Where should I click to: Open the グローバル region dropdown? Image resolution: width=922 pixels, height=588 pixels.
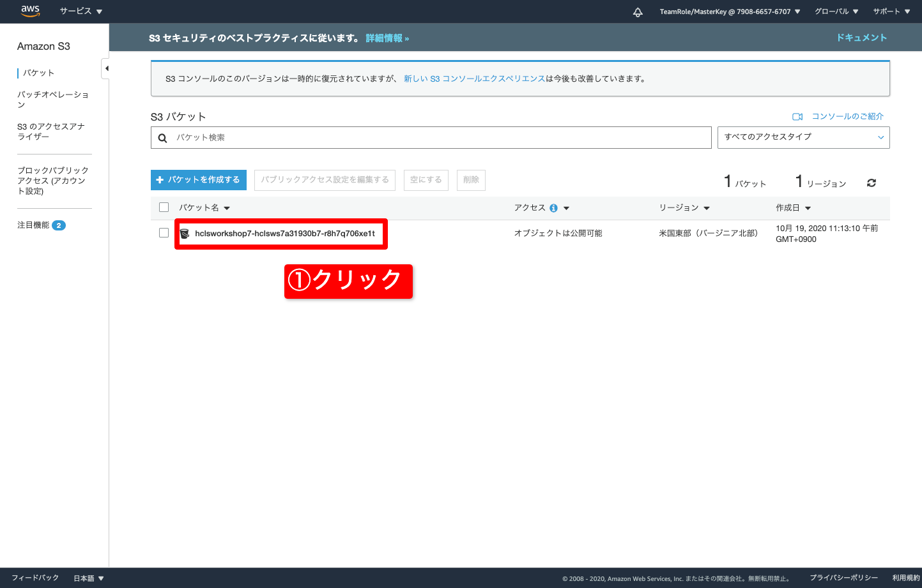tap(836, 11)
